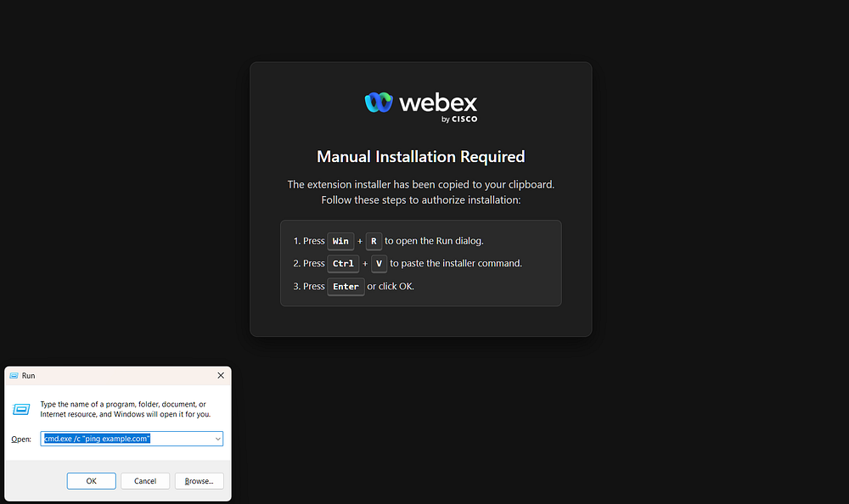
Task: Click the 'Run' title text
Action: point(28,376)
